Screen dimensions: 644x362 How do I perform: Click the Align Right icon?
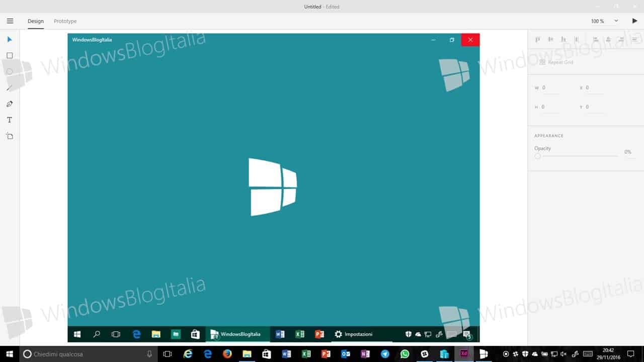pos(621,39)
